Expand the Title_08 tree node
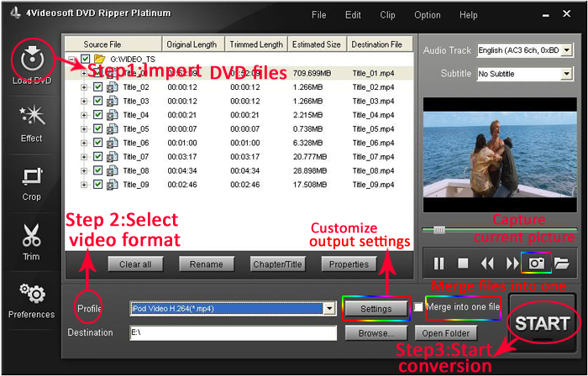 click(x=84, y=170)
